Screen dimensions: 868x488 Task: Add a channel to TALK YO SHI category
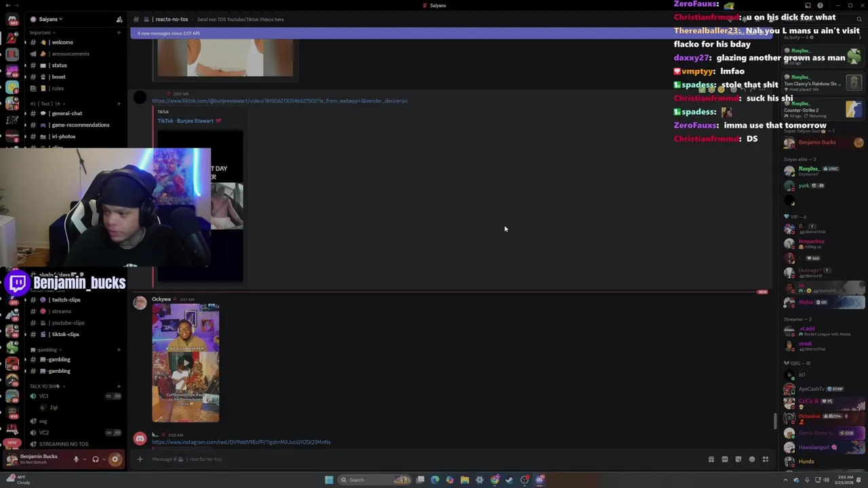[119, 386]
